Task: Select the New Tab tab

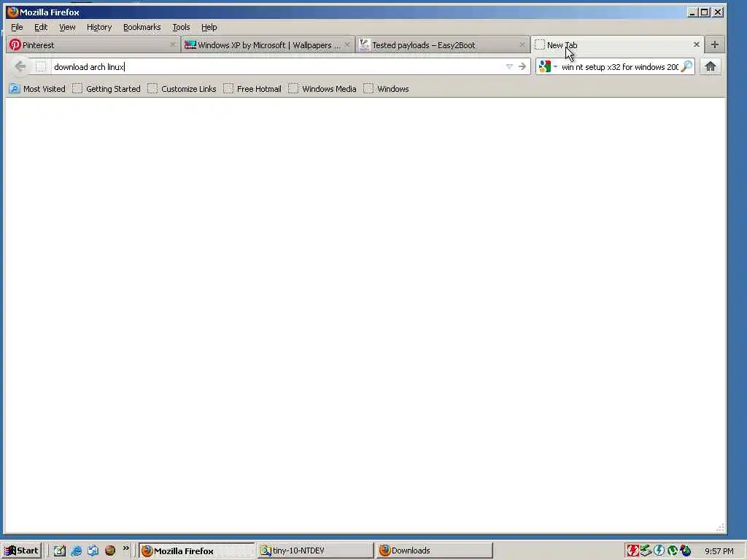Action: [x=617, y=44]
